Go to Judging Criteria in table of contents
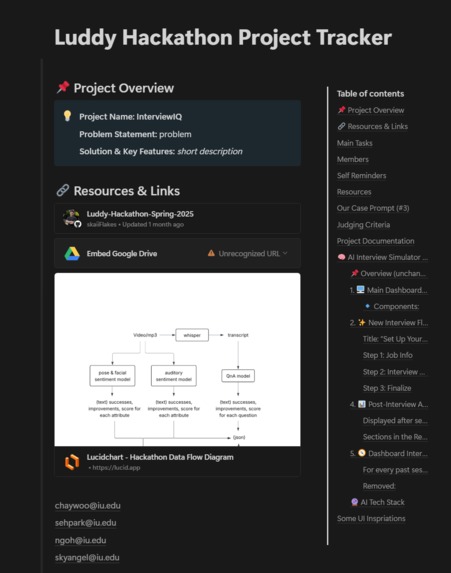451x573 pixels. [363, 225]
